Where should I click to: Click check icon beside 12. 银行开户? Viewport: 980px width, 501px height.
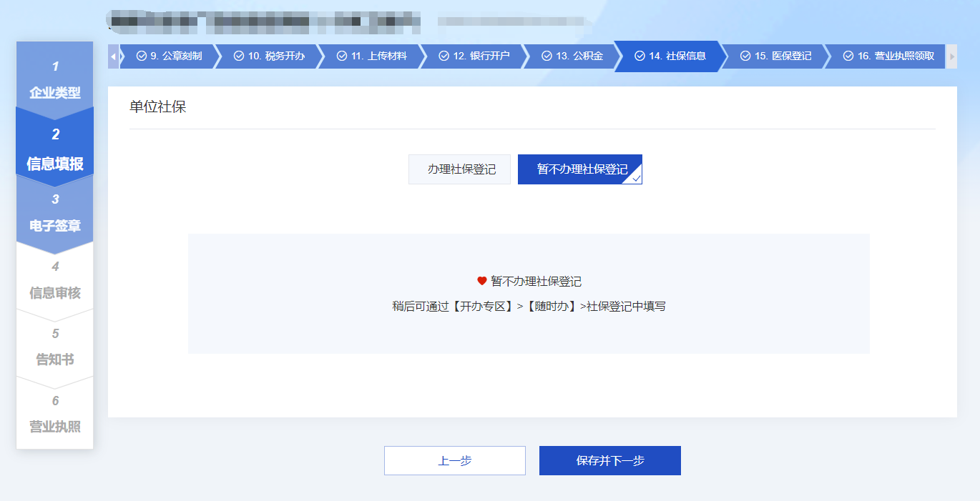[444, 56]
